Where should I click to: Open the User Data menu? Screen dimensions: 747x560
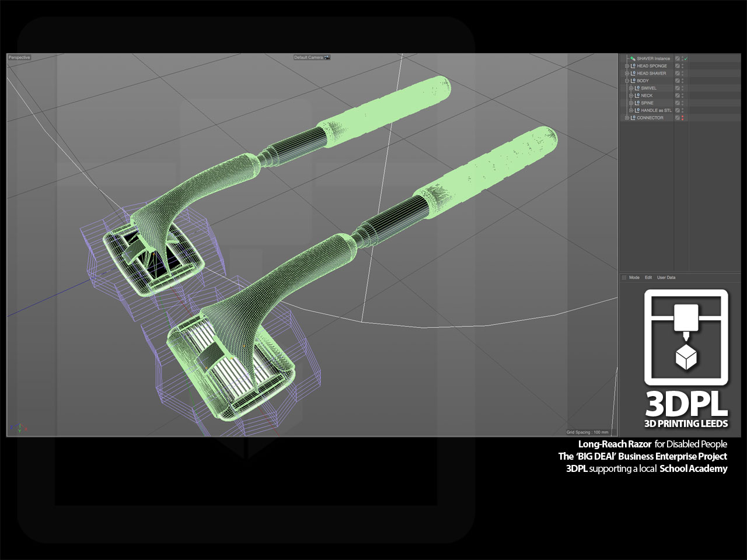point(666,278)
